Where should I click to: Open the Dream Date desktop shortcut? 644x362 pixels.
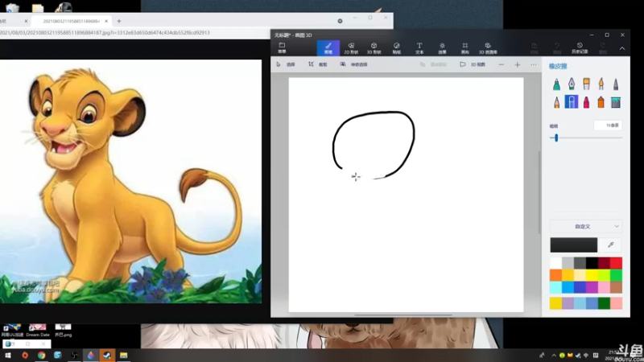[38, 330]
